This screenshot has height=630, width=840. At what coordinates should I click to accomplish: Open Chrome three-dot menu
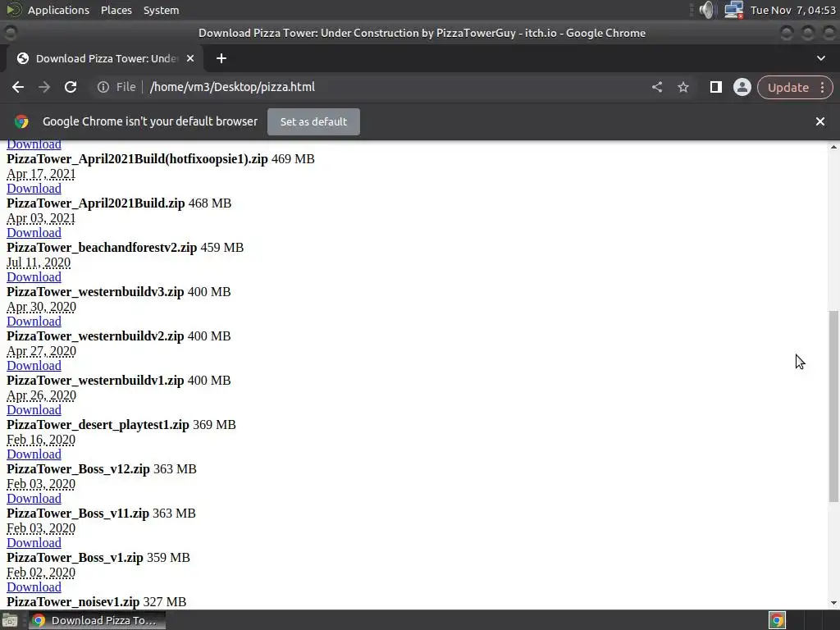click(822, 87)
